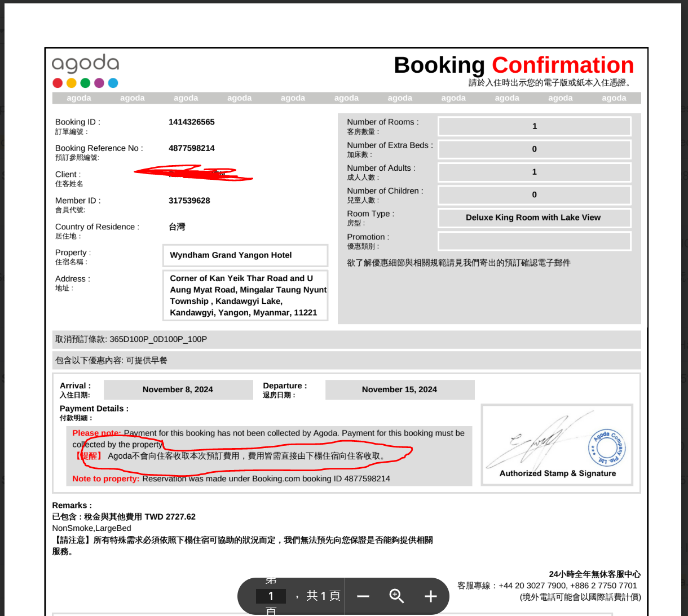
Task: Select departure date 'November 15, 2024'
Action: click(399, 389)
